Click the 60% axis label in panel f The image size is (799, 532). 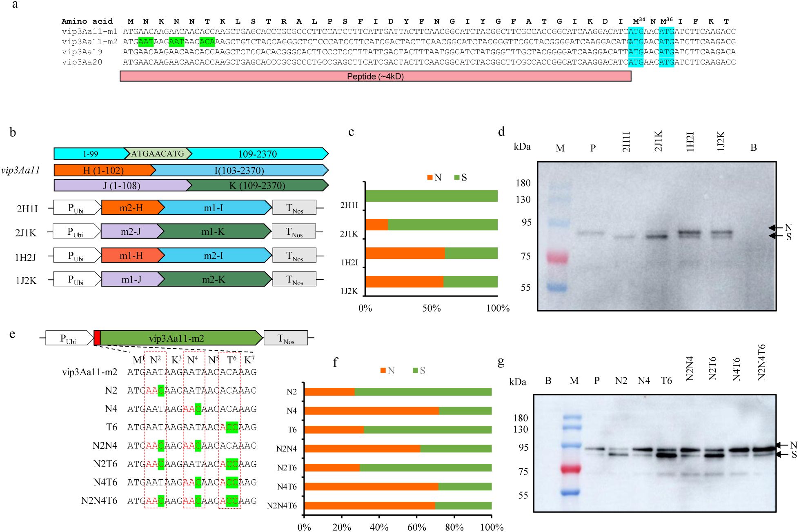(x=417, y=527)
